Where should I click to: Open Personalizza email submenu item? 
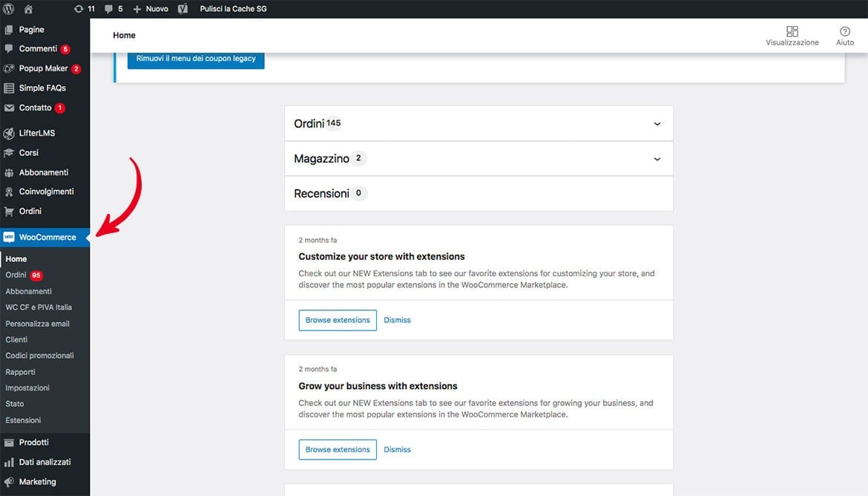pyautogui.click(x=38, y=324)
